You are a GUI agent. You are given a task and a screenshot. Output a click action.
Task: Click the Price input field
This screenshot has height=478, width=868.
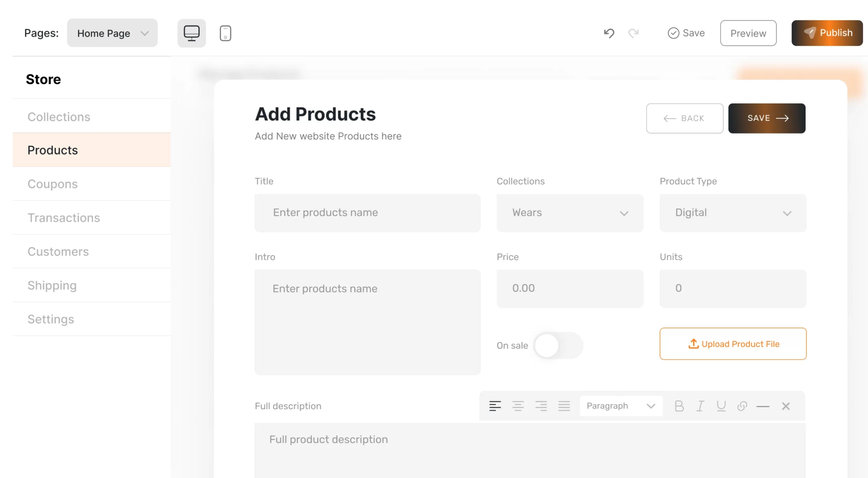[x=570, y=288]
